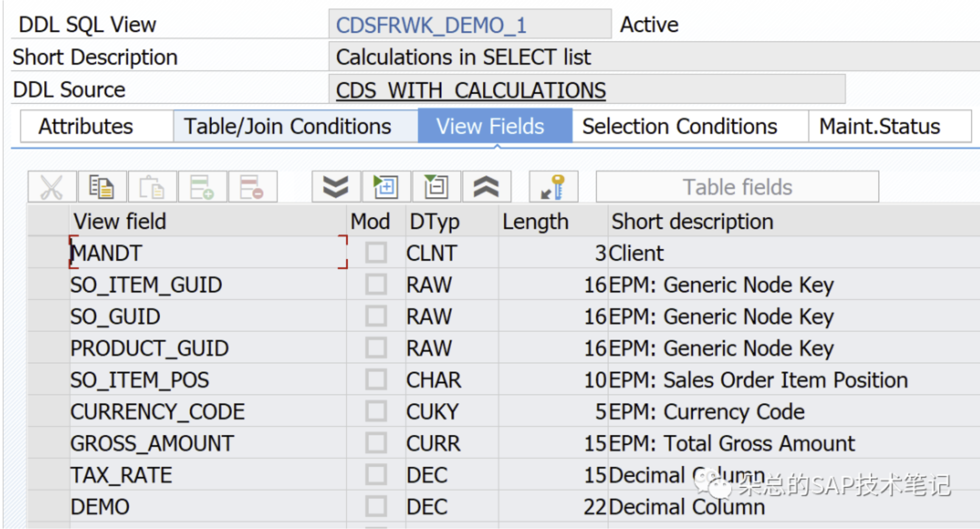
Task: Toggle Mod checkbox for TAX_RATE row
Action: click(x=376, y=474)
